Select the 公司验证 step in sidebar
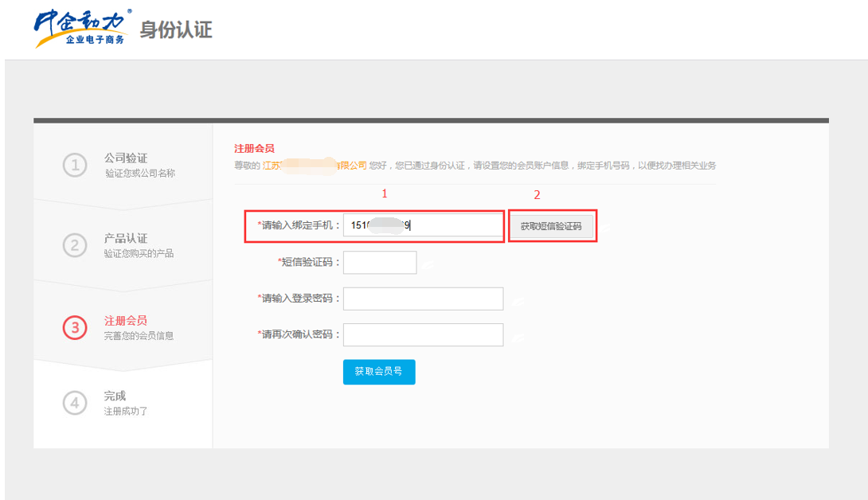The height and width of the screenshot is (500, 868). (126, 158)
